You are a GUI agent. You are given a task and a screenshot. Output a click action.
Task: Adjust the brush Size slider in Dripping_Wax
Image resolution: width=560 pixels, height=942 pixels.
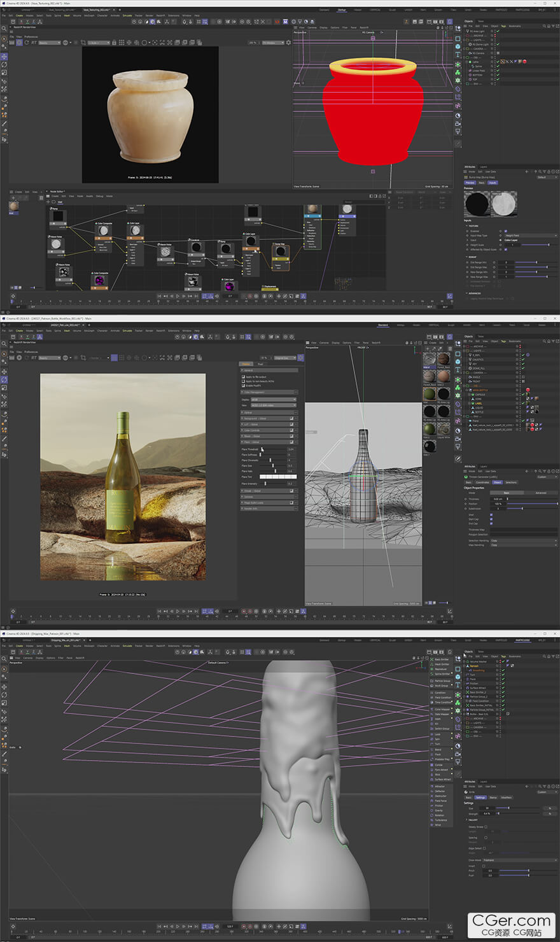tap(519, 808)
